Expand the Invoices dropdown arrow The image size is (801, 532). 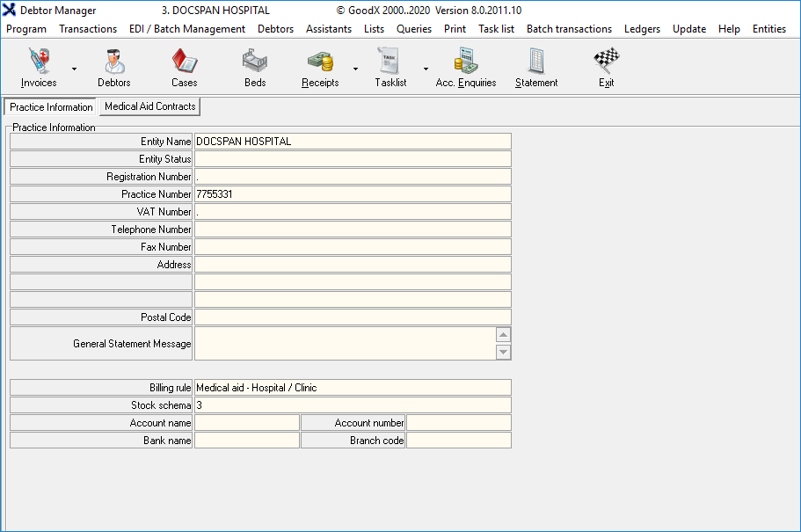pyautogui.click(x=74, y=69)
